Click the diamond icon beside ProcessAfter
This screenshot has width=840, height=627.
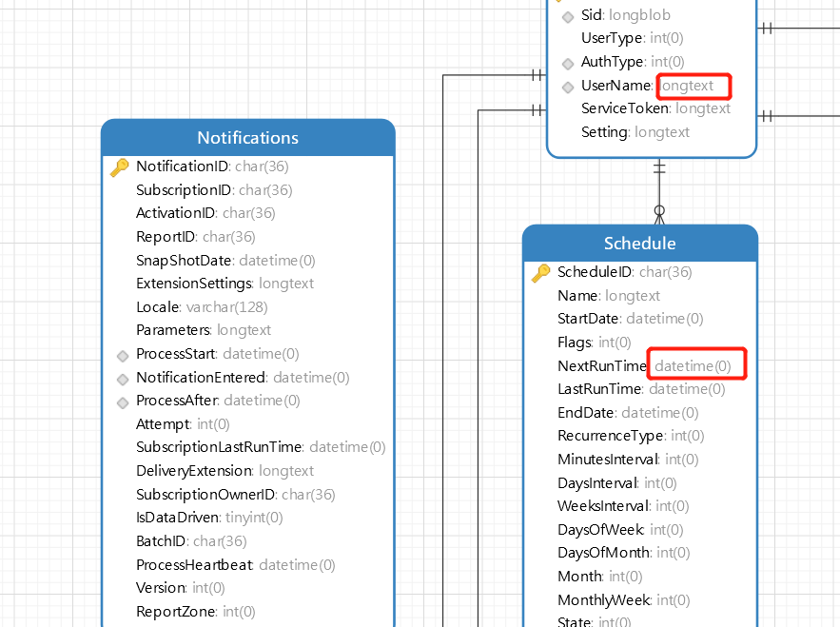coord(123,402)
